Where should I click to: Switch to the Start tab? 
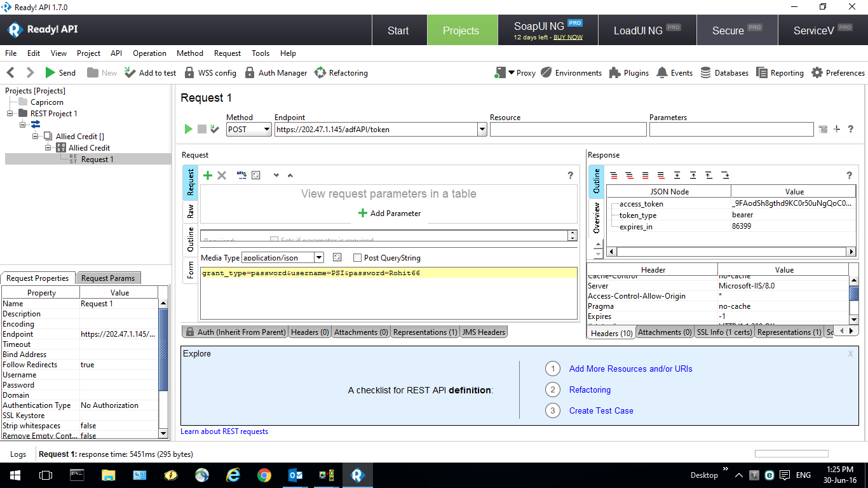(398, 30)
